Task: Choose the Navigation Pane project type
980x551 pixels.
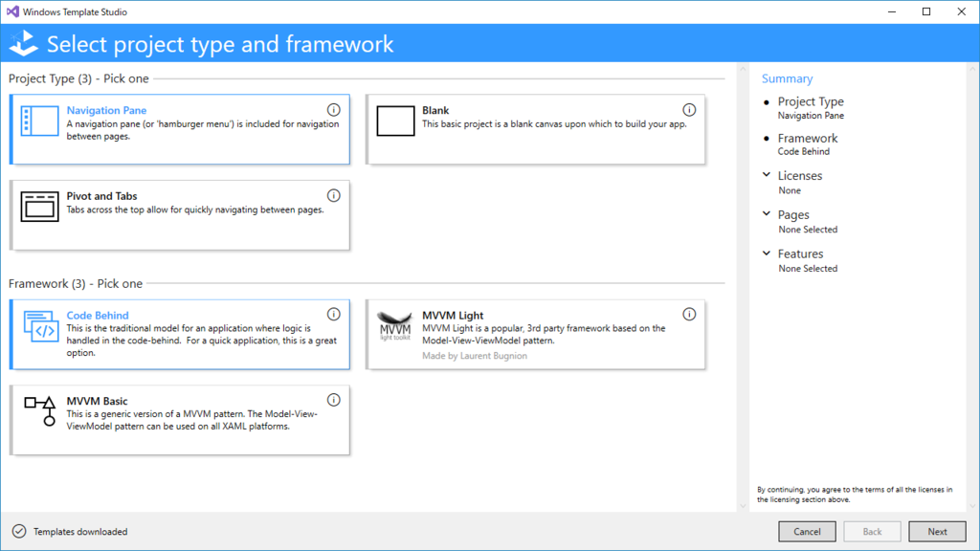Action: [x=180, y=129]
